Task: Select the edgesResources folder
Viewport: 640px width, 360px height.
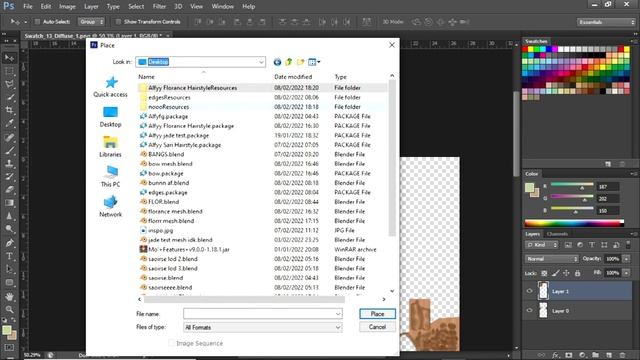Action: [x=169, y=97]
